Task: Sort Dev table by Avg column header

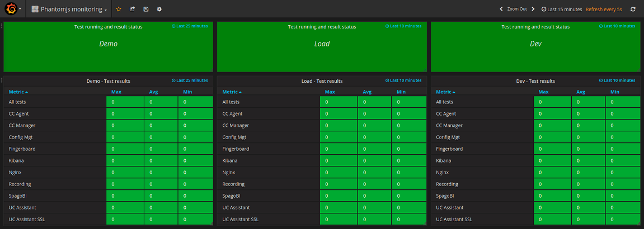Action: tap(581, 92)
